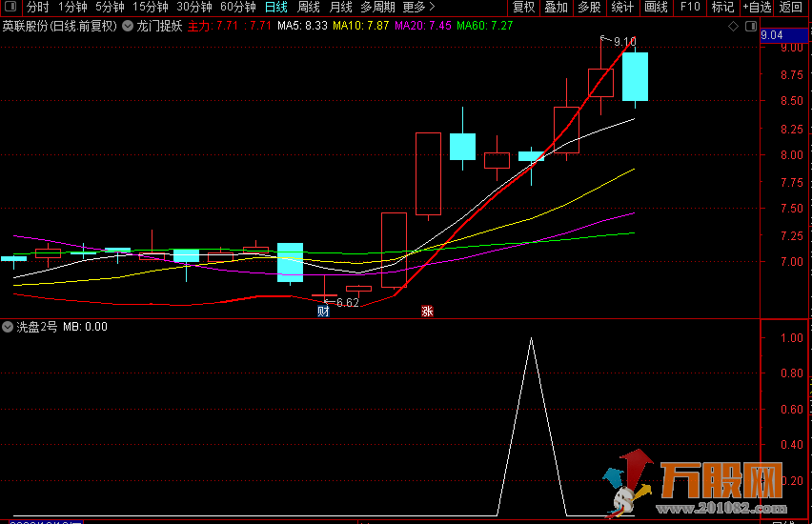Click the 涨 marker below candles
812x524 pixels.
pyautogui.click(x=427, y=312)
